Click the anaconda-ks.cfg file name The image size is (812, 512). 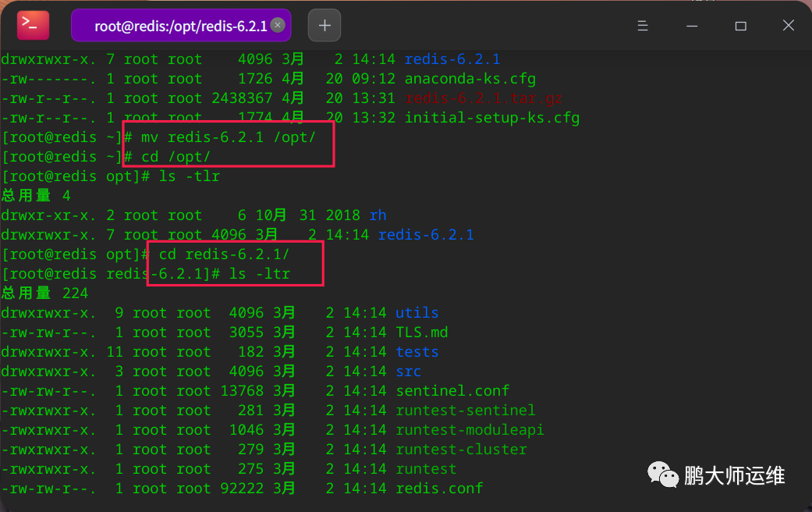(x=470, y=79)
